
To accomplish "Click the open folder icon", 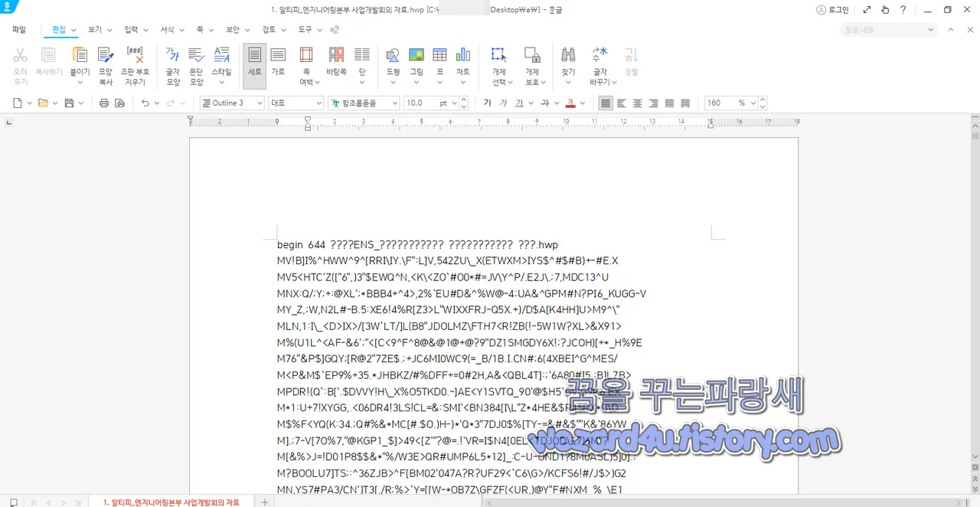I will click(43, 103).
